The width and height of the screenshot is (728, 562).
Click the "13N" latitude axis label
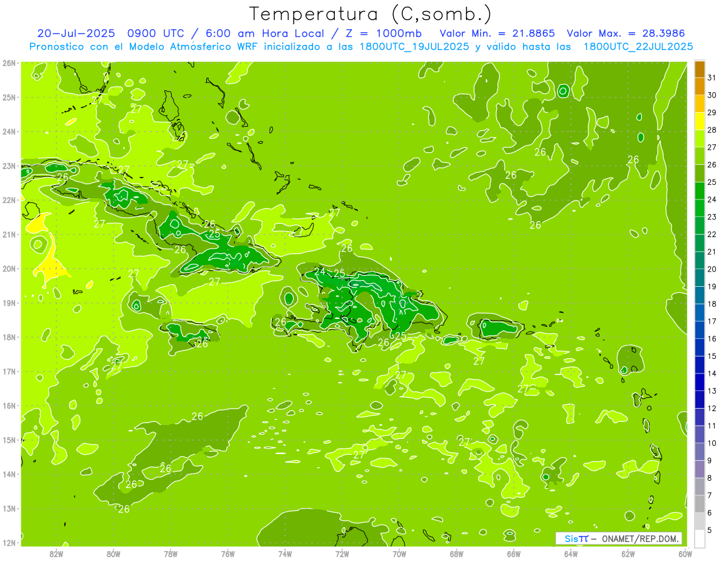9,509
